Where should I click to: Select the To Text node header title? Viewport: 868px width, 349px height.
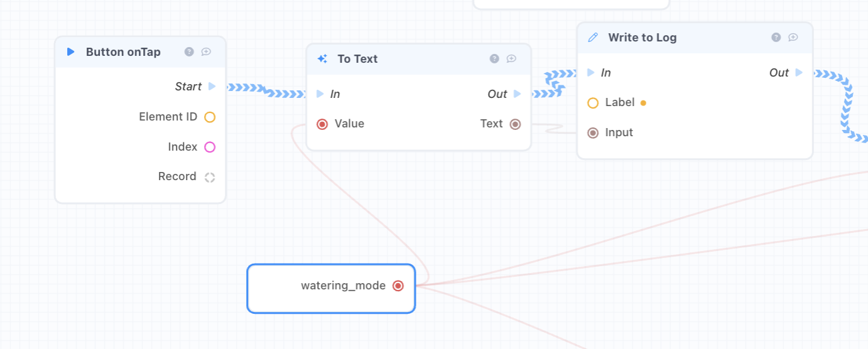coord(357,59)
